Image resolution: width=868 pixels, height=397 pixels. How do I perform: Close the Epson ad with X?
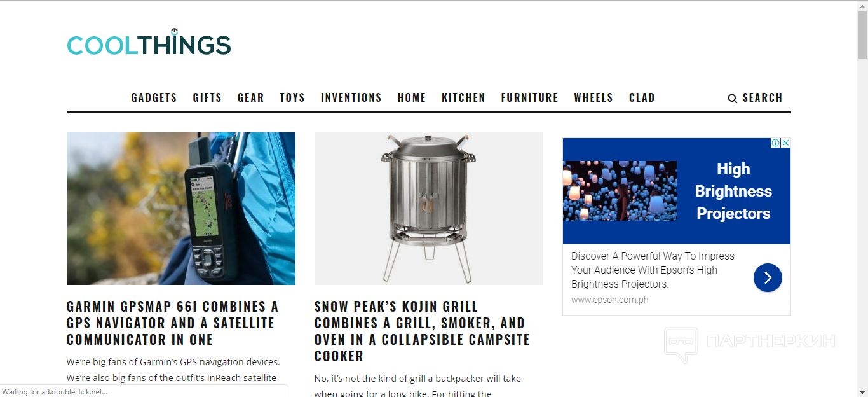coord(785,143)
